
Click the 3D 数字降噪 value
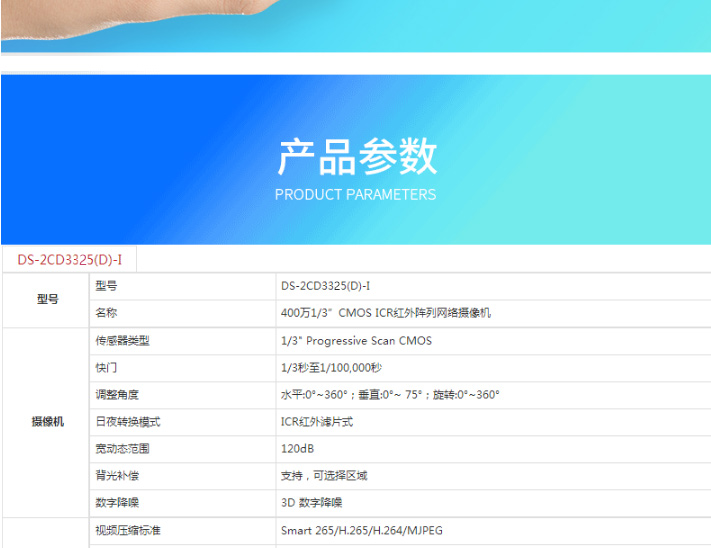tap(312, 502)
